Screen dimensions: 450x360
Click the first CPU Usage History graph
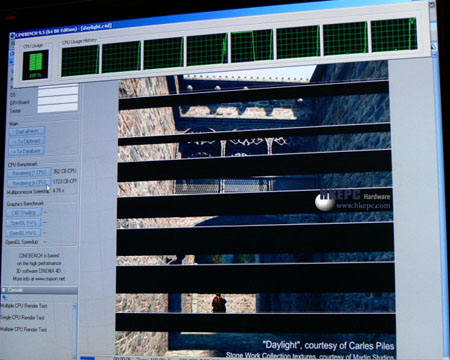pos(80,60)
